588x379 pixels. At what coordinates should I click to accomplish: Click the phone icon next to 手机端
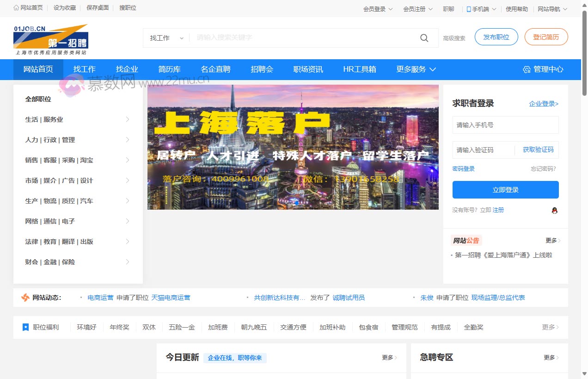468,8
